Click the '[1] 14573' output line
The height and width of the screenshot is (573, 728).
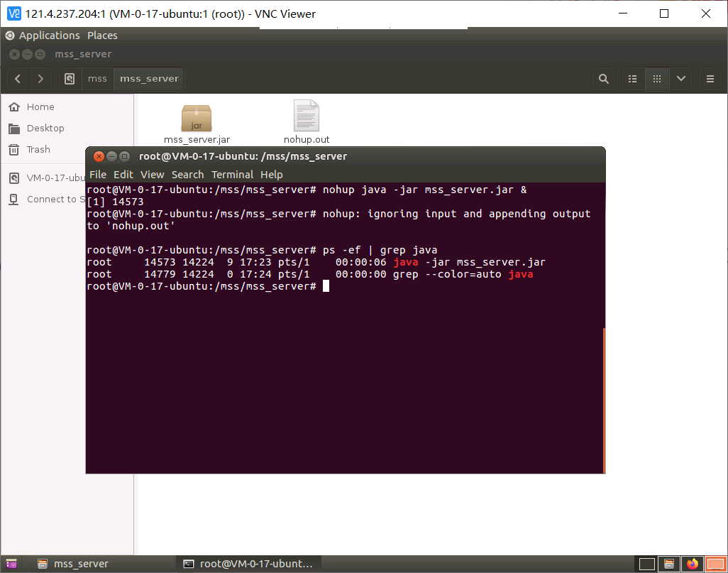(x=115, y=202)
